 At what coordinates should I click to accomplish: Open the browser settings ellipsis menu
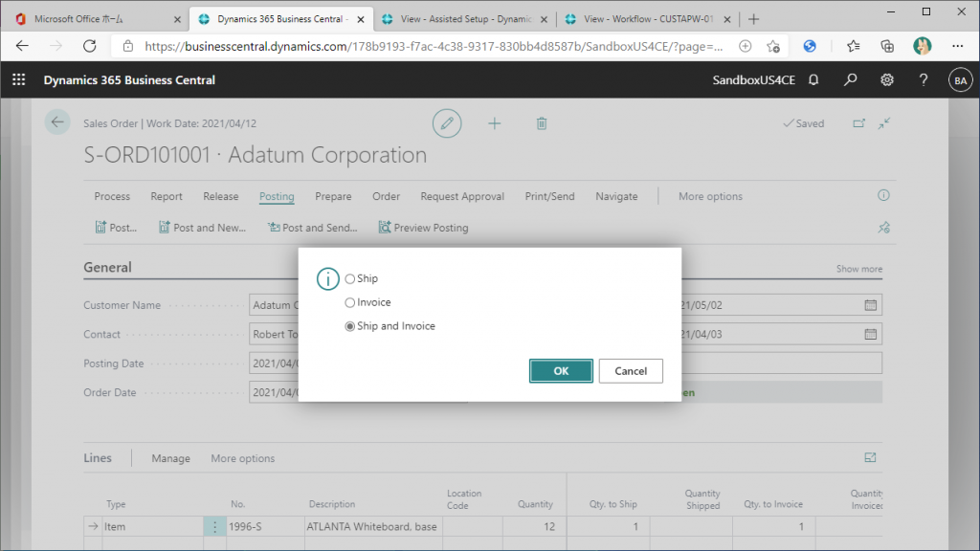pos(957,46)
